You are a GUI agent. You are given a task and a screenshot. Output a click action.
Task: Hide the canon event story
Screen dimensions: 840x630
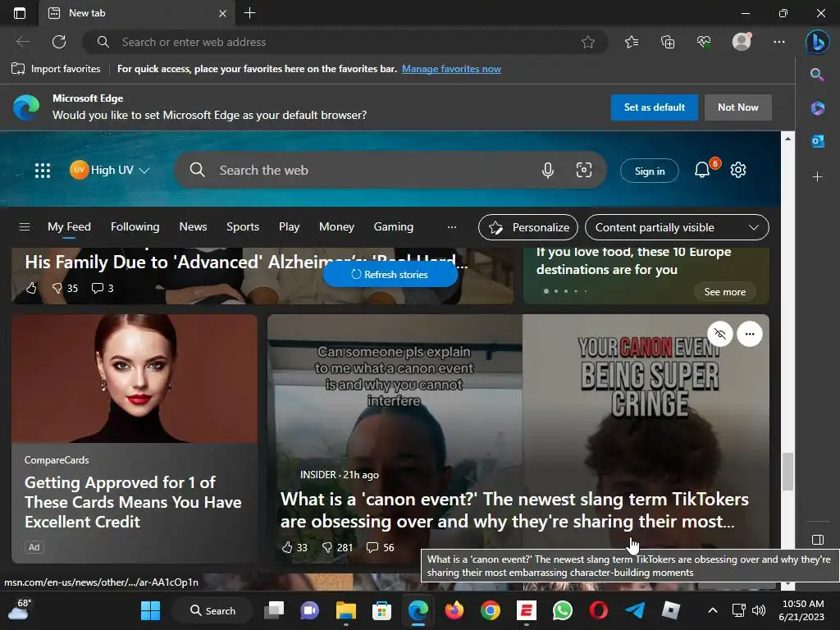point(720,335)
